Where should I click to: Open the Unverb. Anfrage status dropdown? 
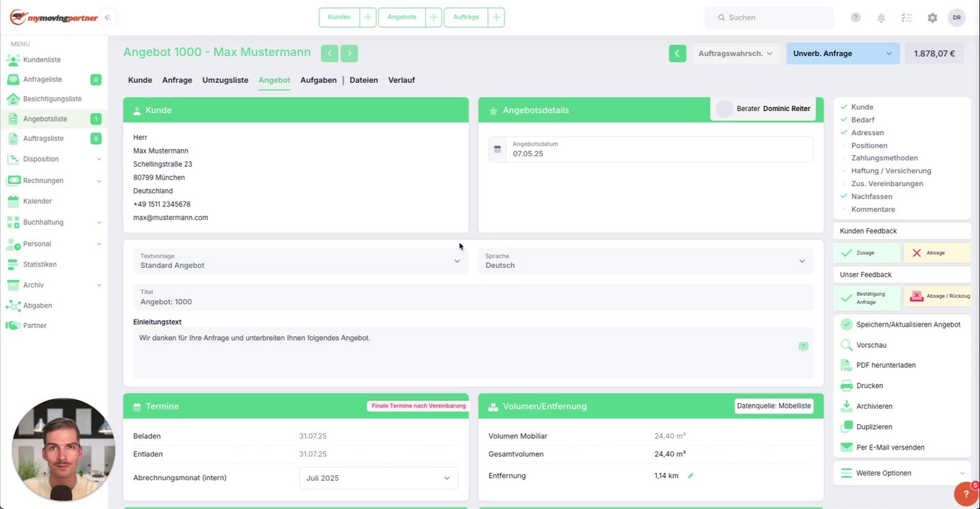click(x=843, y=53)
